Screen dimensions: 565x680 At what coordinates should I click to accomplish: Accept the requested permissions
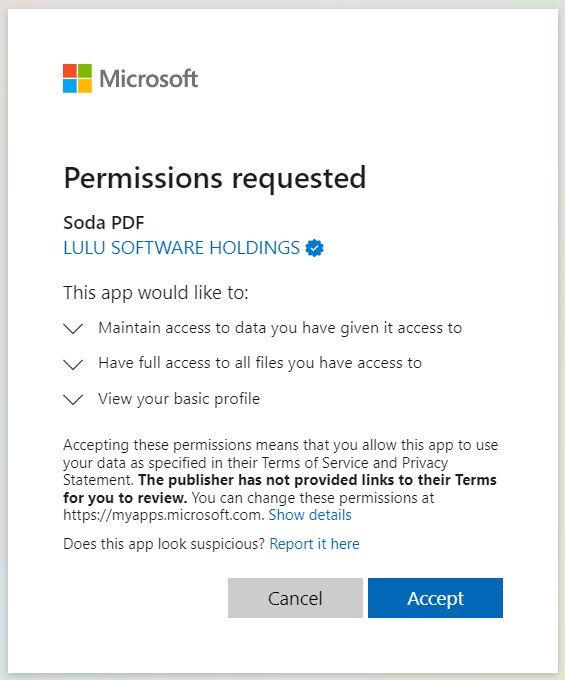point(435,598)
